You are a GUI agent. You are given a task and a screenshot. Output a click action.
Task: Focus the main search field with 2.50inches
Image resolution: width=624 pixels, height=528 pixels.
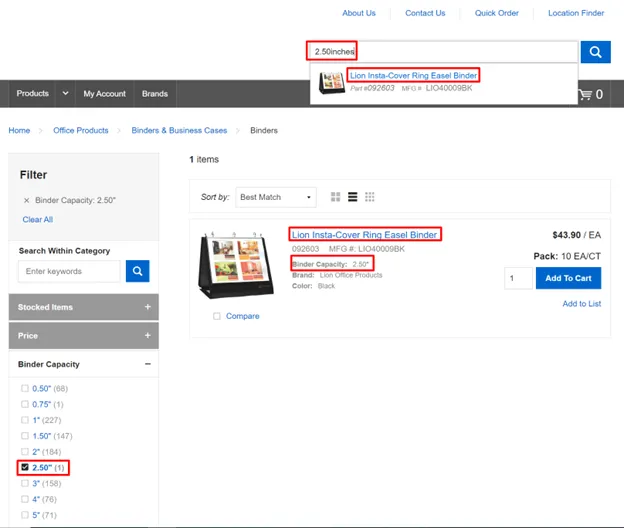tap(444, 52)
